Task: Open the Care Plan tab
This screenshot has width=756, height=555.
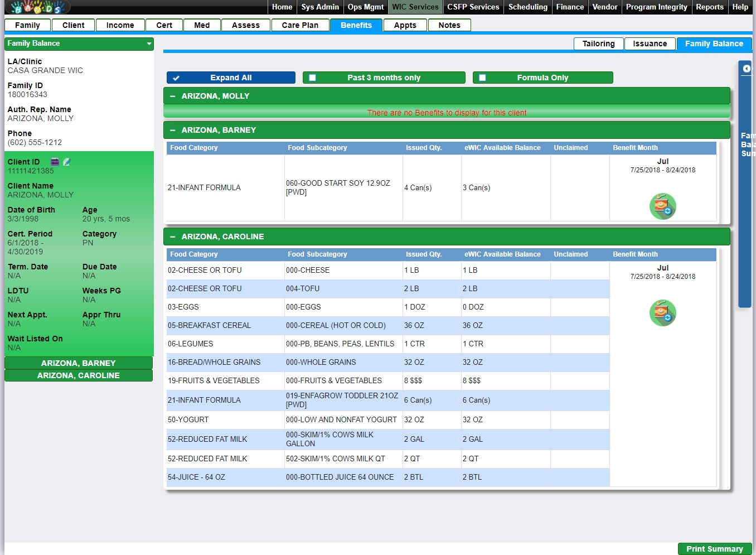Action: point(300,25)
